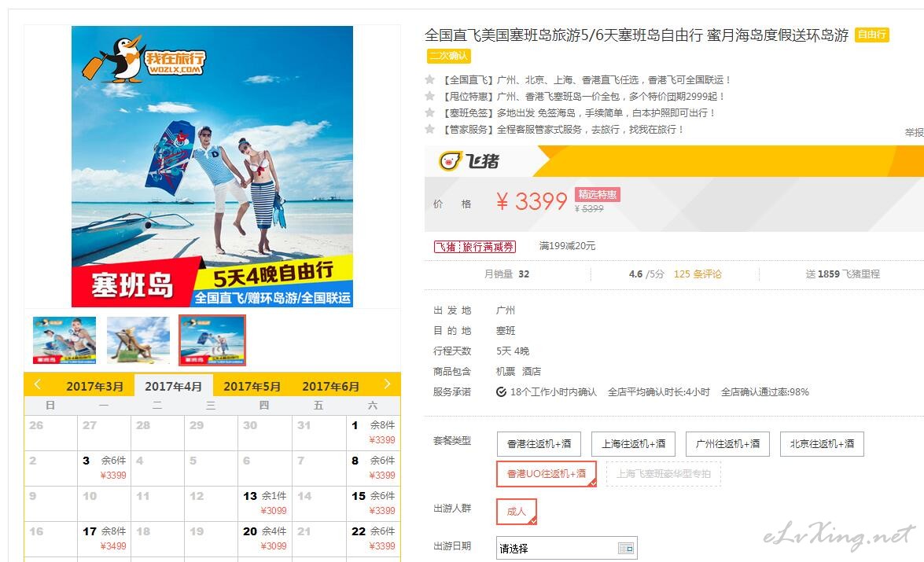Go to next month with right arrow
This screenshot has width=924, height=562.
tap(387, 384)
